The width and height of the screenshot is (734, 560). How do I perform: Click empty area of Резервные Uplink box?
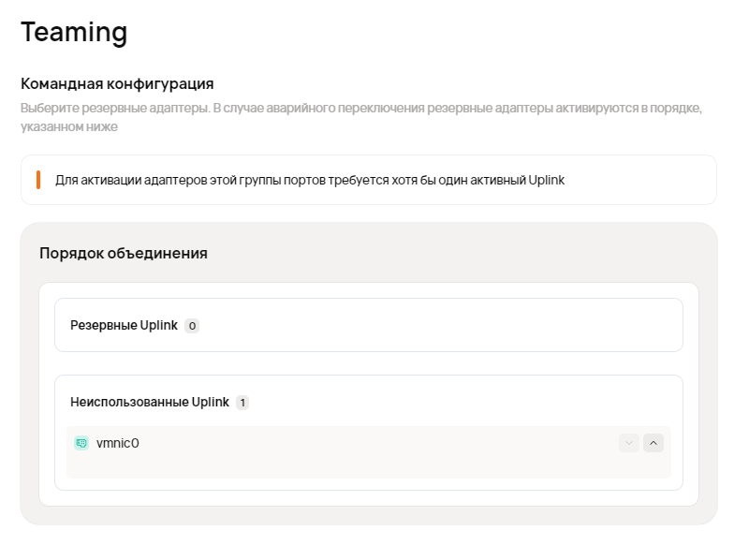440,326
